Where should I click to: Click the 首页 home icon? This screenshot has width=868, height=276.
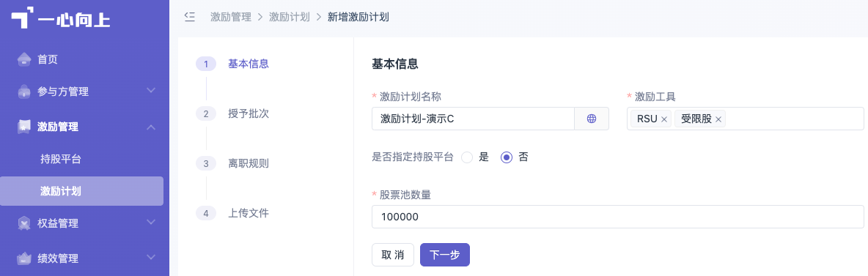(23, 59)
